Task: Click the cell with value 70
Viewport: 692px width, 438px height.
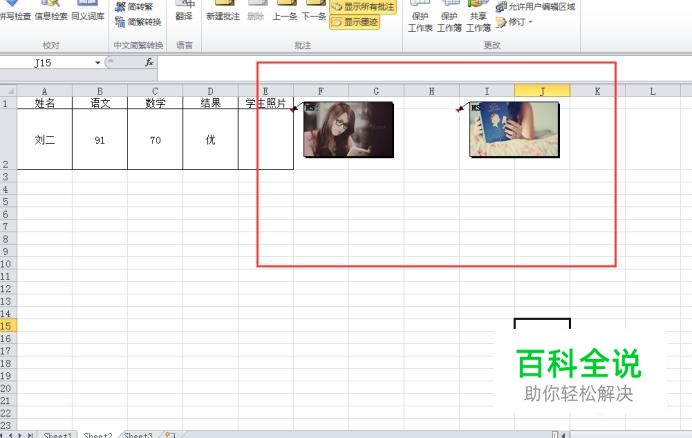Action: click(x=155, y=140)
